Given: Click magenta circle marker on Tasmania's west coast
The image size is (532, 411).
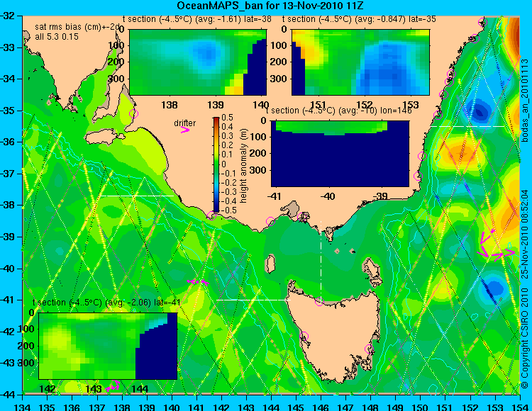Looking at the screenshot, I should coord(304,337).
